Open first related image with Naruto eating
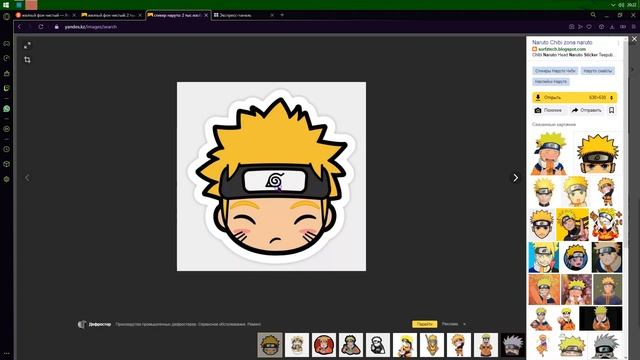Viewport: 640px width, 360px height. tap(549, 153)
